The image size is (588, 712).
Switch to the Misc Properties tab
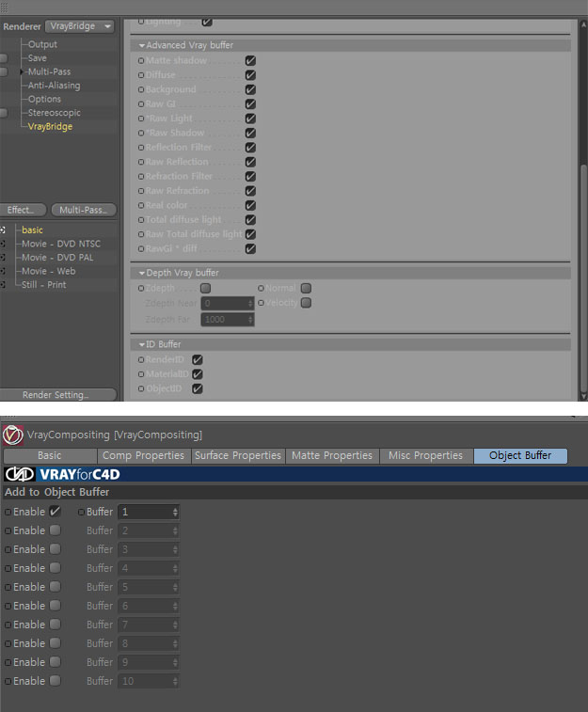(425, 455)
